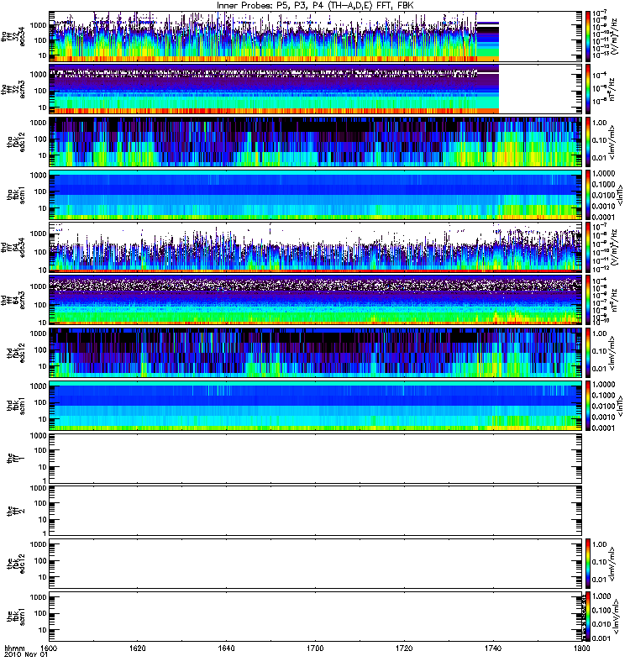
Task: Select the tha fff 32 edc34 spectrogram panel
Action: 316,36
